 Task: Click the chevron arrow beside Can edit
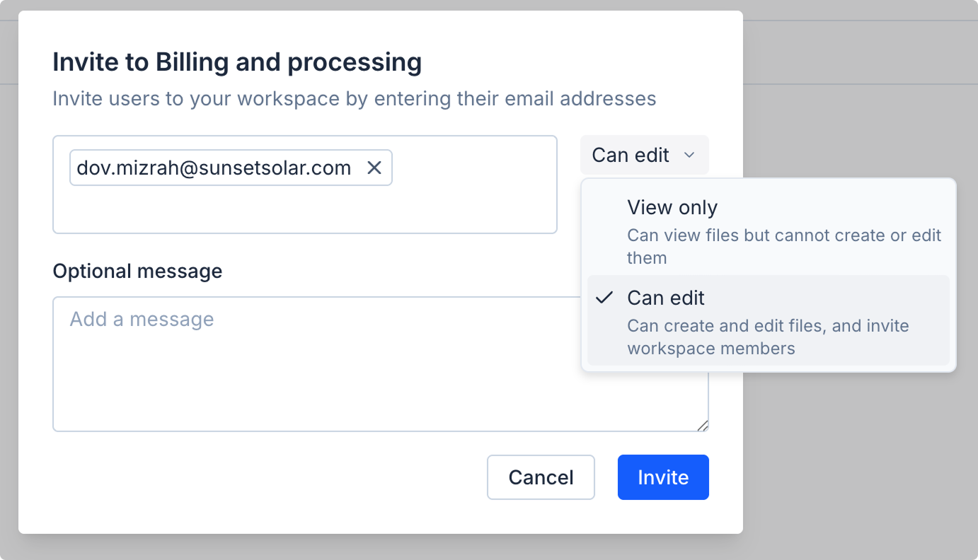pyautogui.click(x=689, y=155)
